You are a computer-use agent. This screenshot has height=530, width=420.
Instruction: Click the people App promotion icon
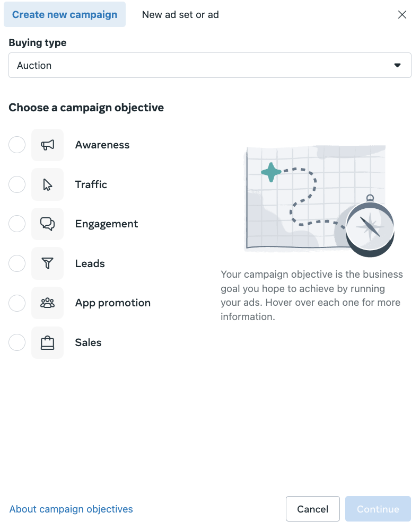pos(48,303)
